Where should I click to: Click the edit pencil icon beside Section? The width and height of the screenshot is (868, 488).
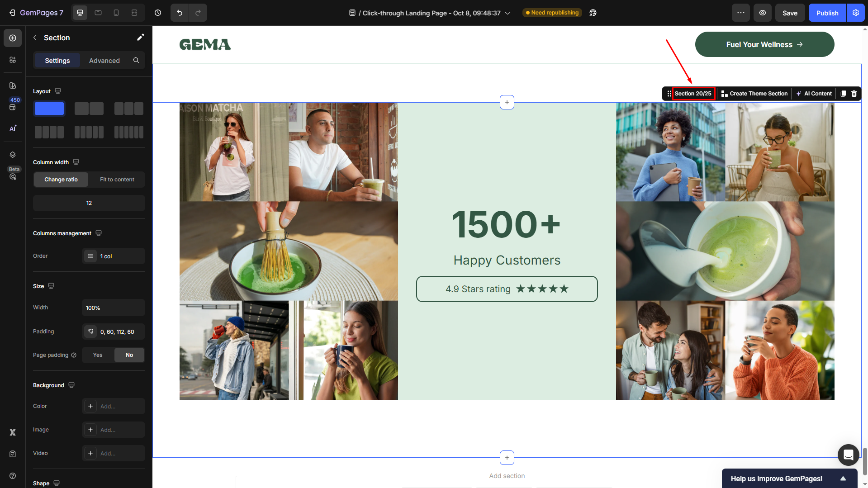pyautogui.click(x=140, y=38)
